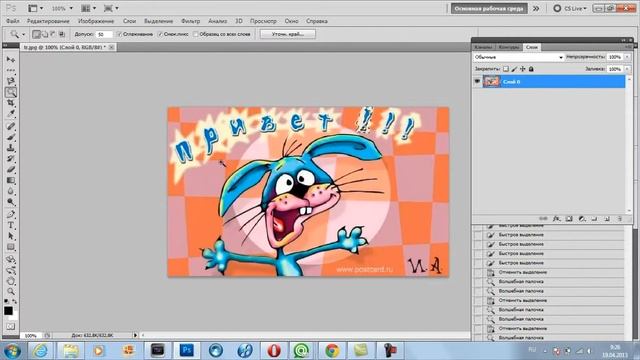Viewport: 640px width, 360px height.
Task: Choose Add to selection mode icon
Action: click(x=45, y=34)
